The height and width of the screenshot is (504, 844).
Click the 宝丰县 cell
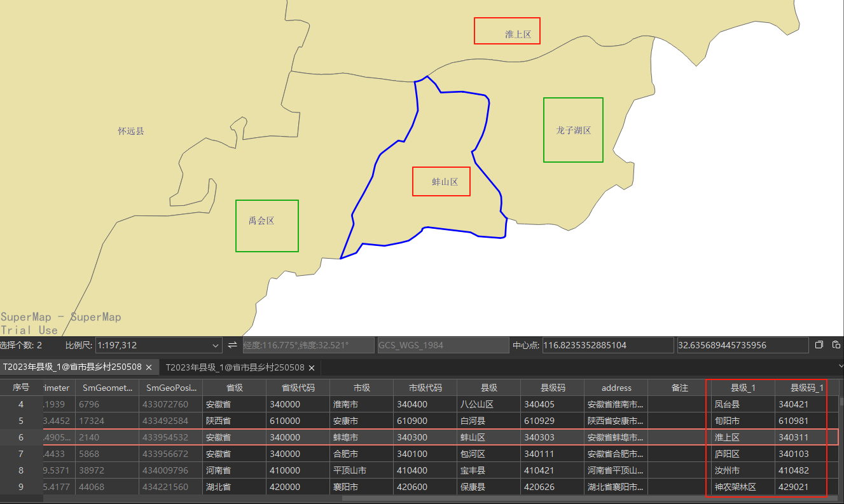click(x=488, y=470)
